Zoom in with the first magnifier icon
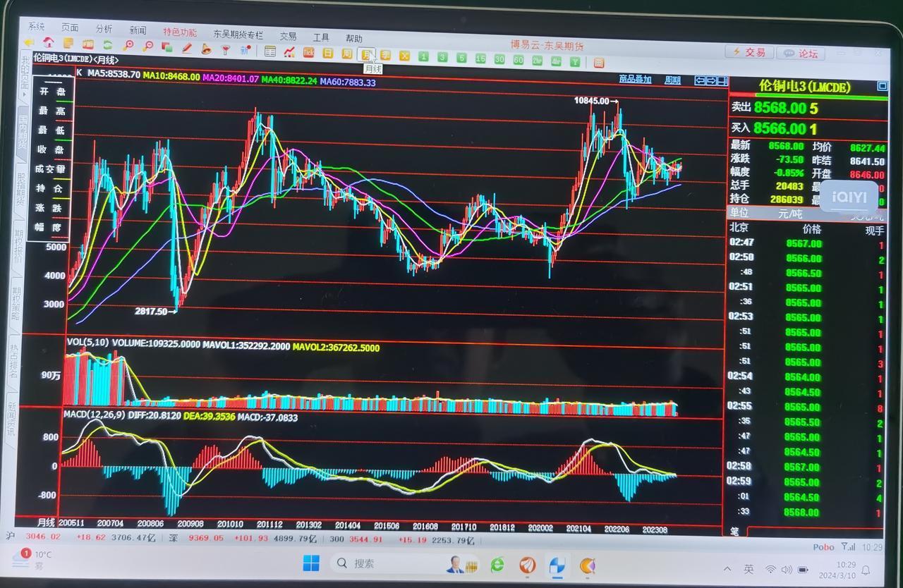This screenshot has width=903, height=588. point(128,46)
